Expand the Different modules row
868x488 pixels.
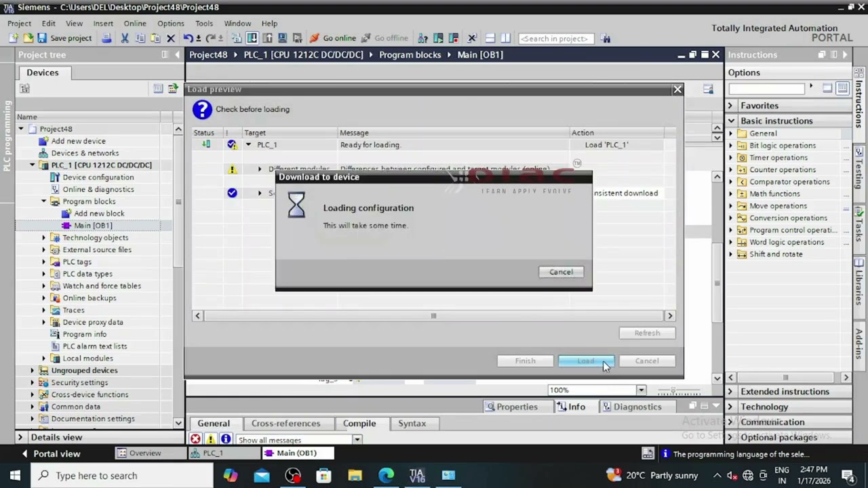260,169
